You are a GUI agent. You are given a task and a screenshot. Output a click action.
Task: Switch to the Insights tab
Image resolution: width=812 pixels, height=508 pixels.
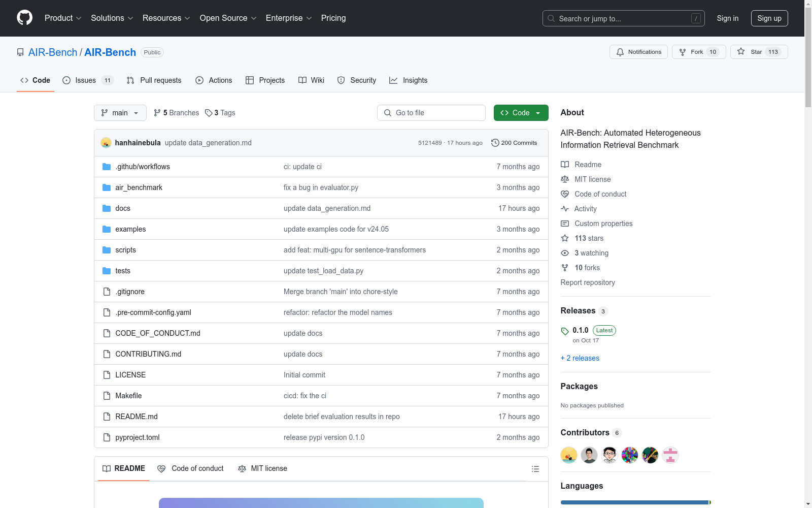click(409, 80)
